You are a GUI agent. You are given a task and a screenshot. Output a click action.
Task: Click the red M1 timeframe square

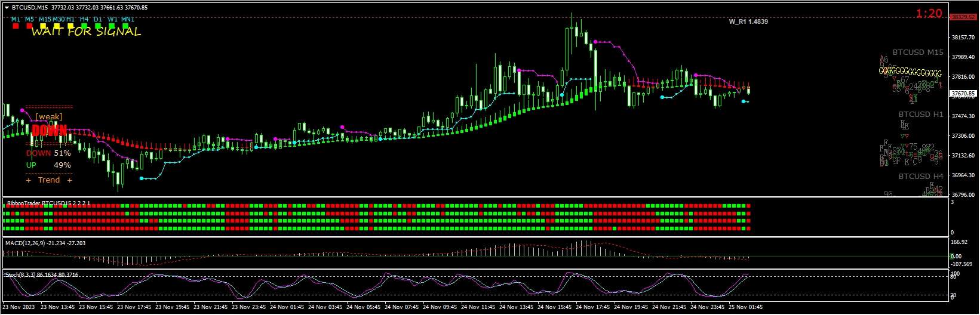coord(16,26)
